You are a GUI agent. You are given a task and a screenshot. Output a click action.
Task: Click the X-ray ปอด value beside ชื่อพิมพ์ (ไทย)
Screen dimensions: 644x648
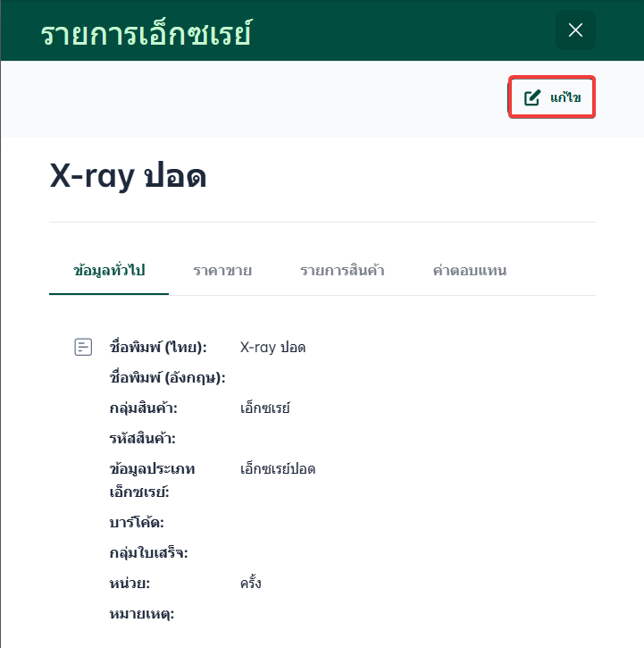[273, 347]
